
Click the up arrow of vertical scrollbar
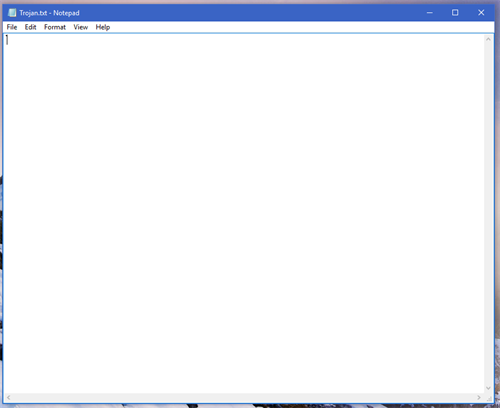pyautogui.click(x=488, y=39)
